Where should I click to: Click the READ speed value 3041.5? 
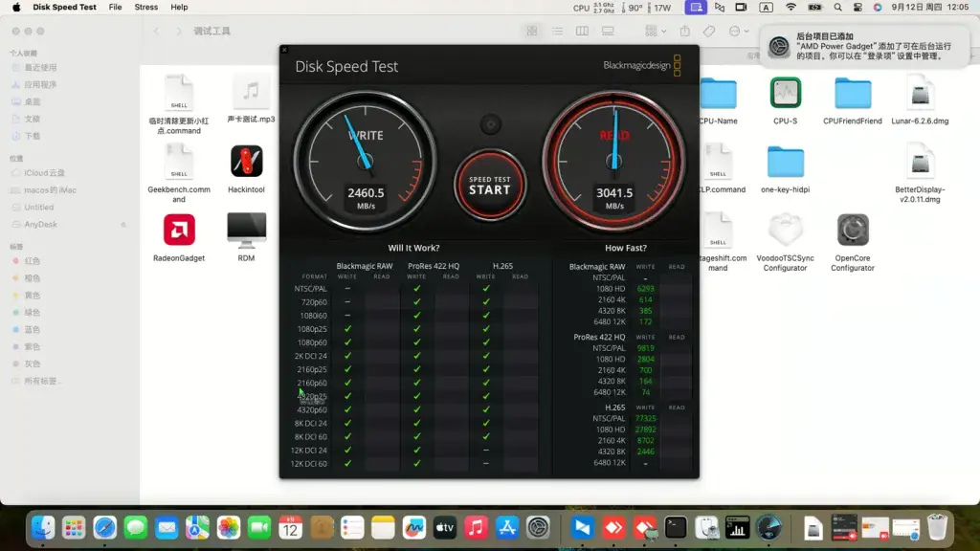(x=614, y=193)
